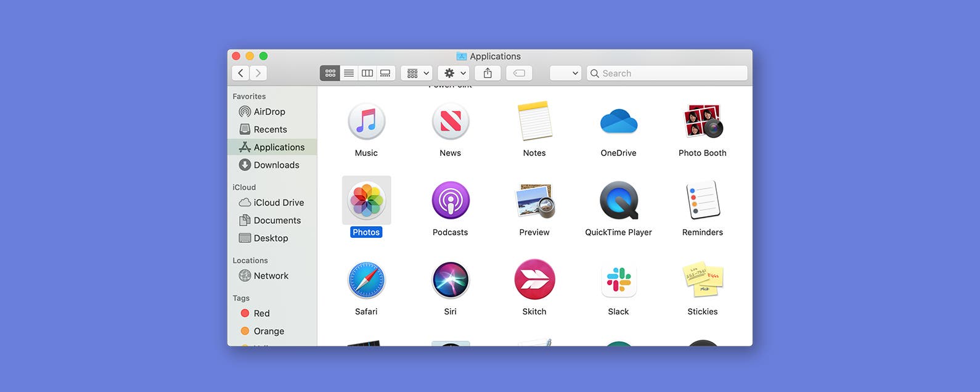Select the Preview app icon
Image resolution: width=980 pixels, height=392 pixels.
click(535, 201)
